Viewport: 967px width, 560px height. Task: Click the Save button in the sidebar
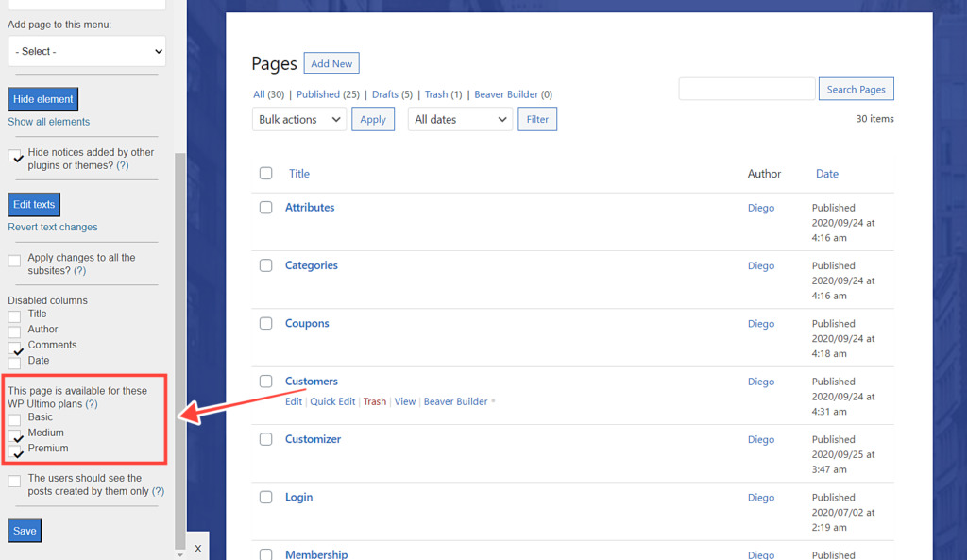pyautogui.click(x=24, y=530)
